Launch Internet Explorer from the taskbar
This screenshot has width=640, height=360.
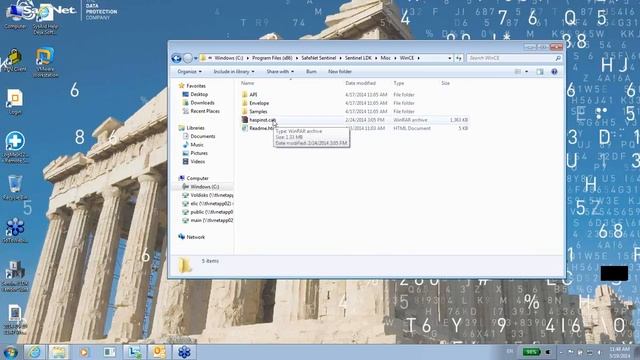(x=34, y=352)
